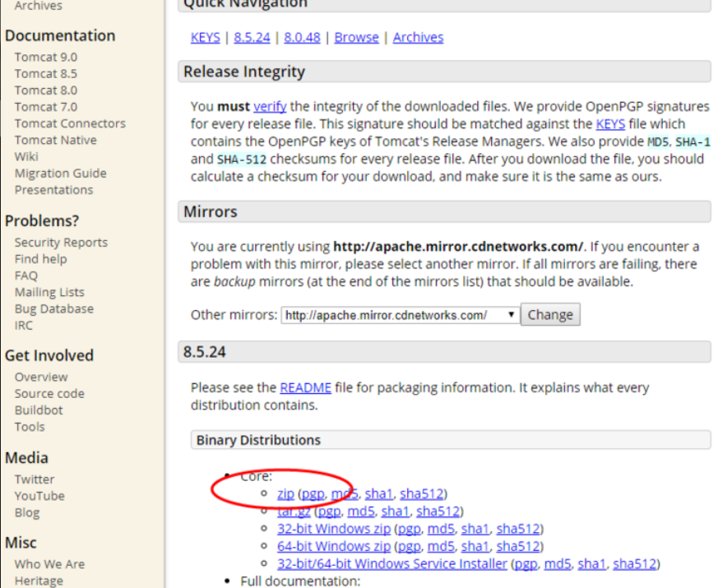Open Get Involved Overview link

(41, 377)
